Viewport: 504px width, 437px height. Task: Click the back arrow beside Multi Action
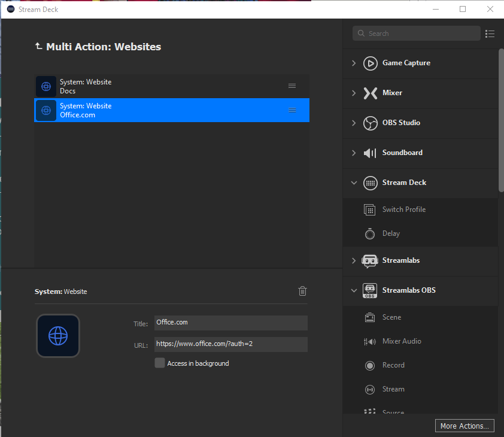(39, 46)
